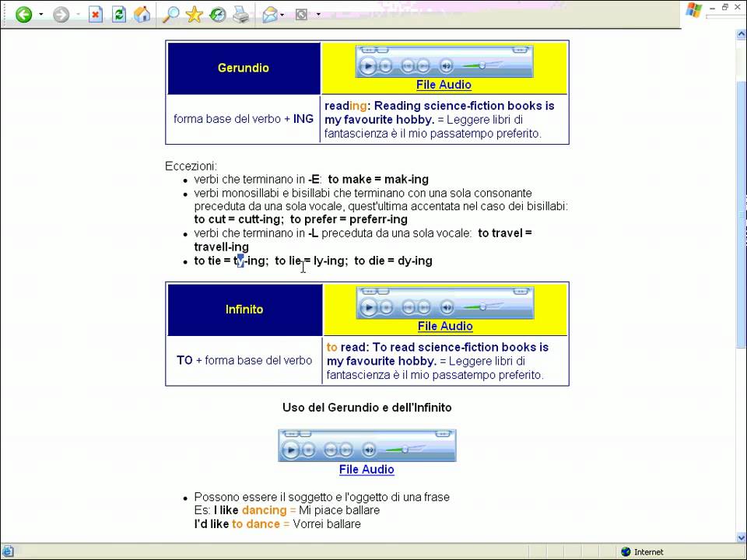
Task: Click Next in the Gerundio audio player
Action: point(423,65)
